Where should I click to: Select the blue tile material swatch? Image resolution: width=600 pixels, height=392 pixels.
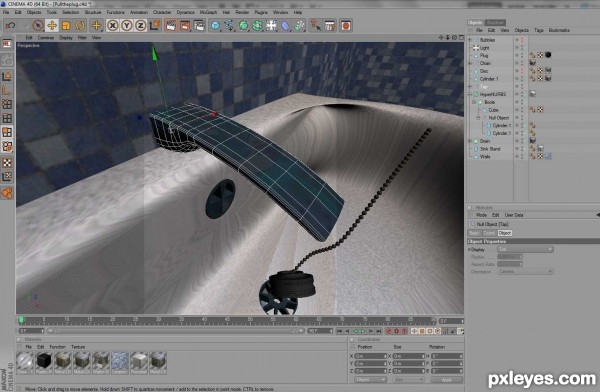(120, 363)
